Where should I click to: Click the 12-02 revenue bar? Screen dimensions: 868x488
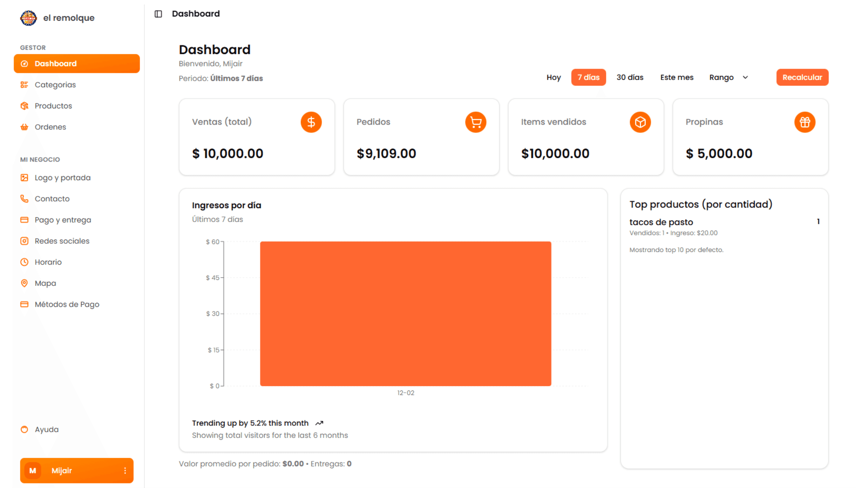click(405, 314)
